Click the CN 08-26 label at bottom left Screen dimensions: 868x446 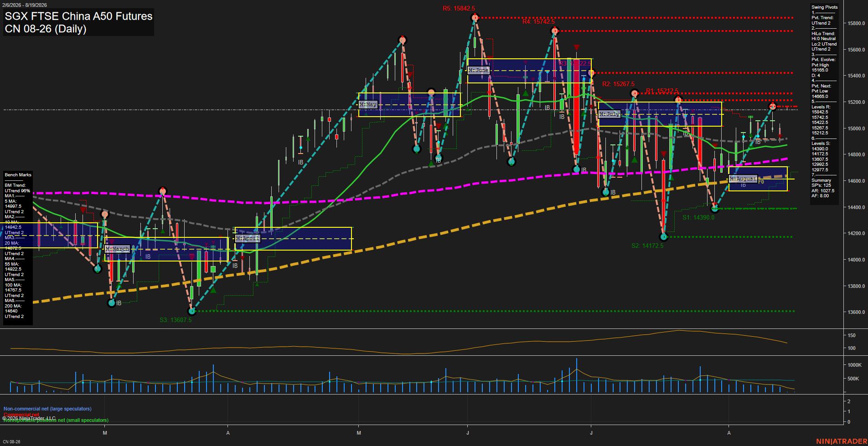click(11, 442)
